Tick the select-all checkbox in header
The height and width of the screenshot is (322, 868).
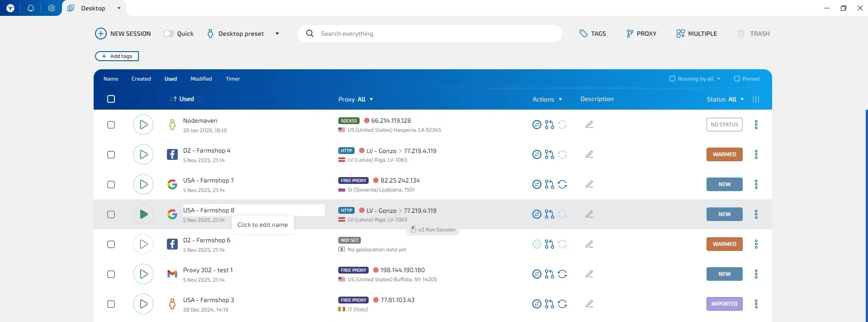111,99
